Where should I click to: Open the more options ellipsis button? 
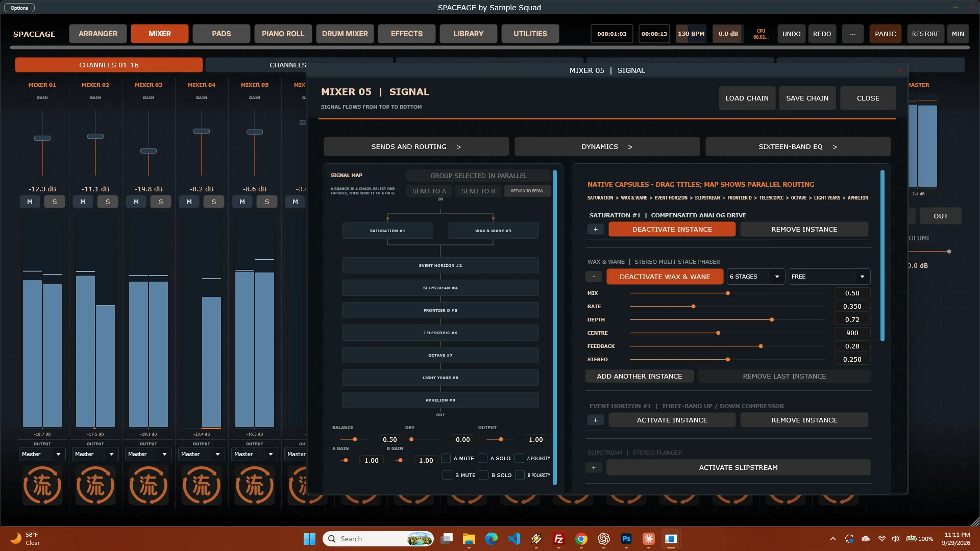pyautogui.click(x=852, y=34)
